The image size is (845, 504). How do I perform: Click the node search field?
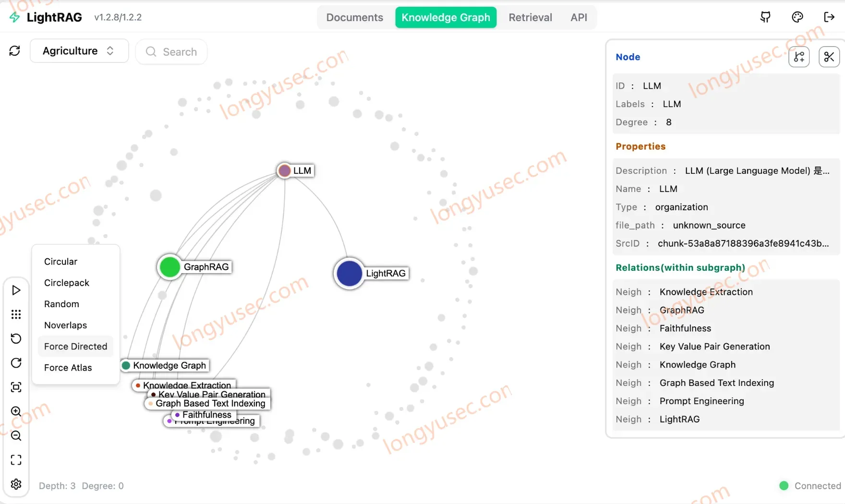(171, 52)
